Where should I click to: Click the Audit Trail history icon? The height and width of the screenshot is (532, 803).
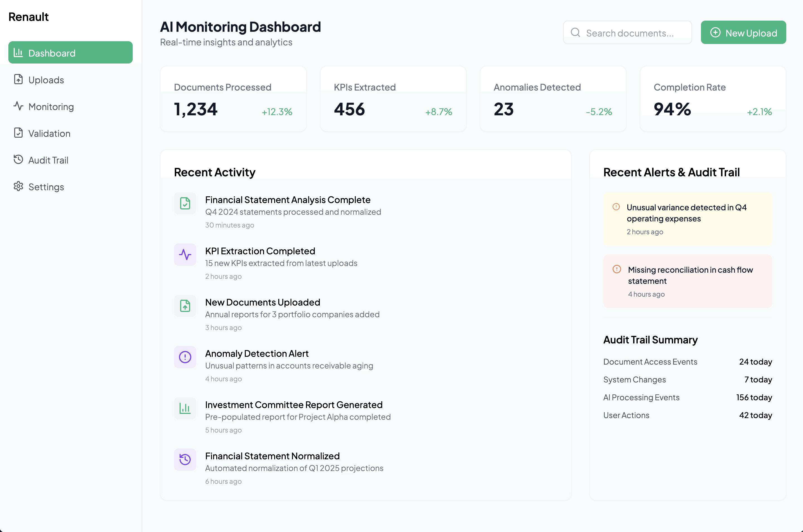[18, 160]
